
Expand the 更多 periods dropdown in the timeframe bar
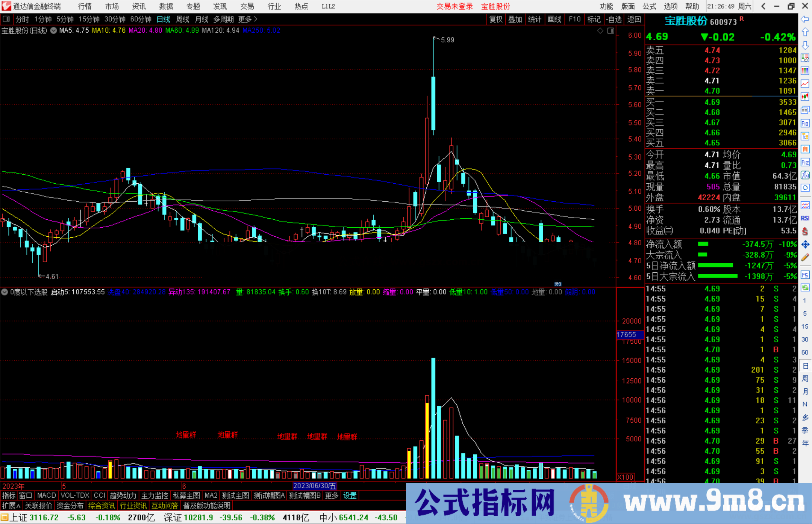pos(248,19)
